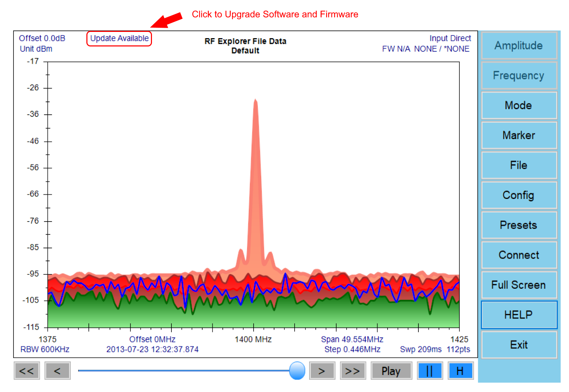Screen dimensions: 569x392
Task: Open HELP
Action: (x=519, y=315)
